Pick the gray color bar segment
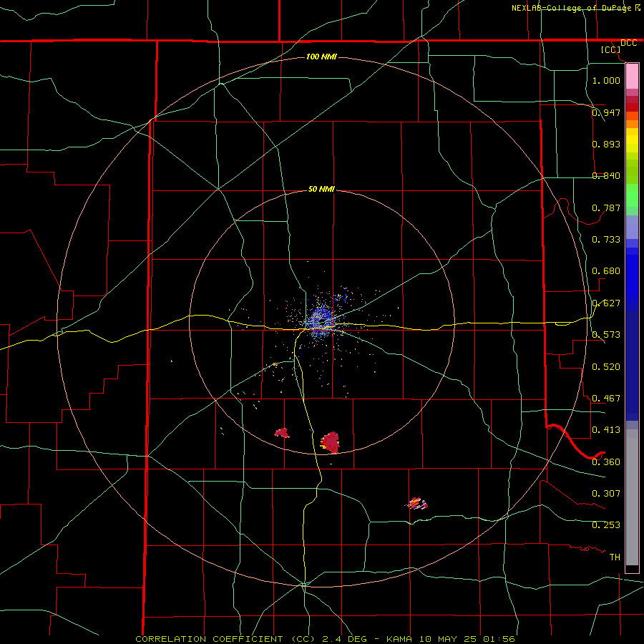Image resolution: width=644 pixels, height=644 pixels. pyautogui.click(x=632, y=497)
